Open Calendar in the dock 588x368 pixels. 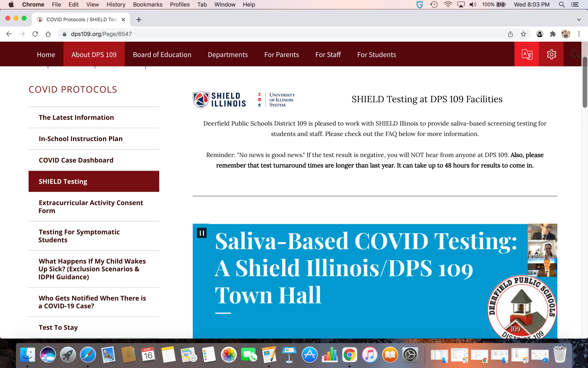(148, 355)
